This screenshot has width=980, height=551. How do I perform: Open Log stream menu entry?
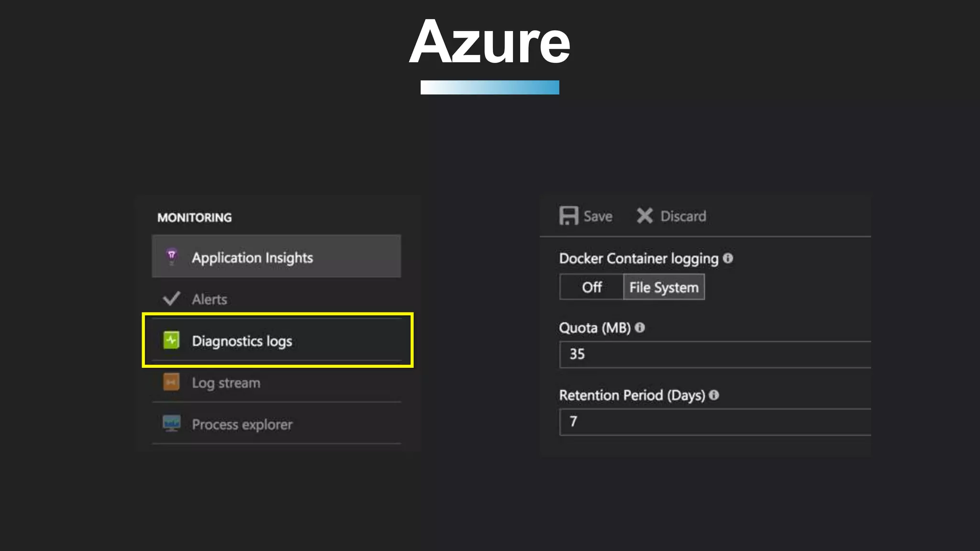tap(226, 383)
